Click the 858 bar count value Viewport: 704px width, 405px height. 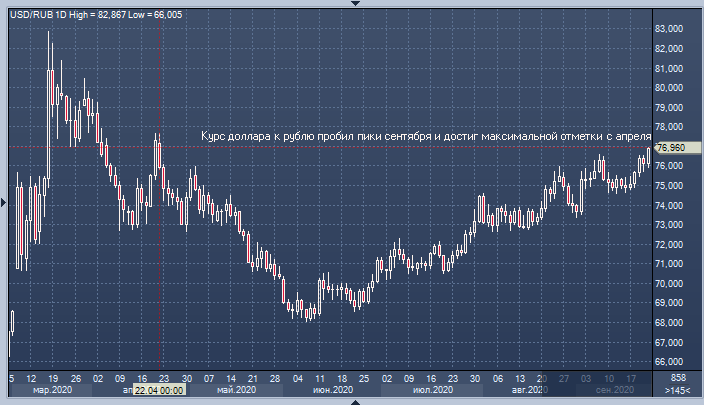[x=677, y=377]
